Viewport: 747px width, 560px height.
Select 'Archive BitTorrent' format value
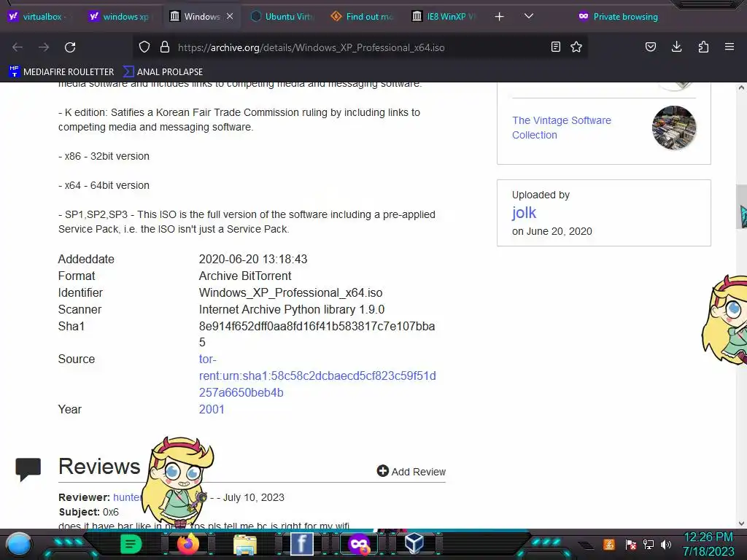click(x=245, y=276)
